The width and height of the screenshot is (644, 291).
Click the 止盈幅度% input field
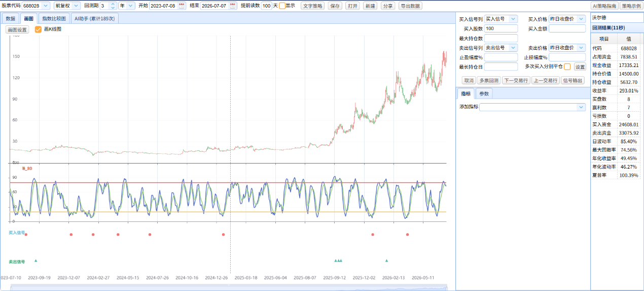pos(501,57)
